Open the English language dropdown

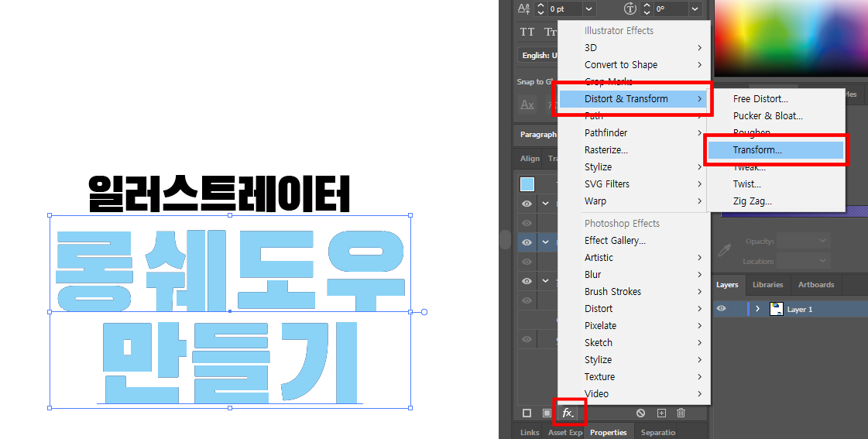(x=538, y=56)
